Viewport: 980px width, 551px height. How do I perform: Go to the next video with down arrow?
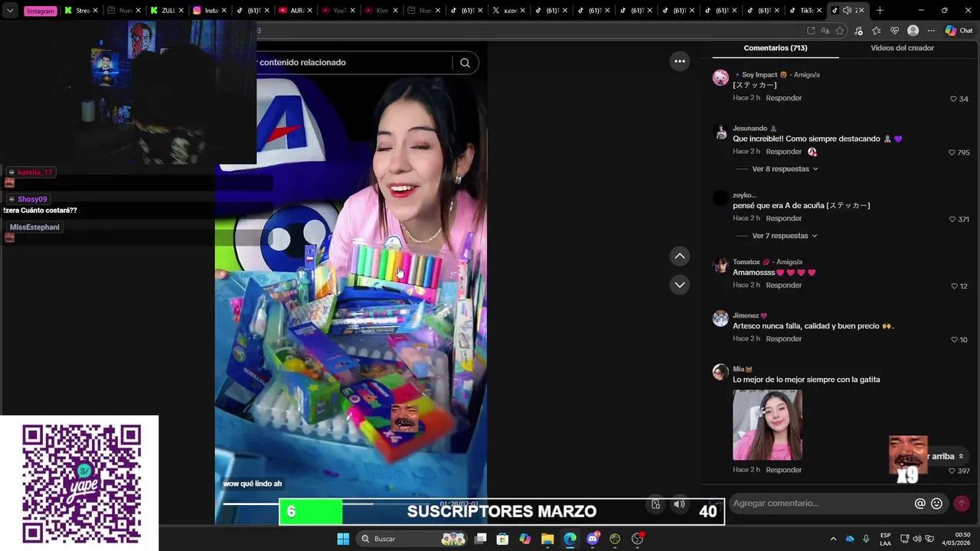point(680,285)
